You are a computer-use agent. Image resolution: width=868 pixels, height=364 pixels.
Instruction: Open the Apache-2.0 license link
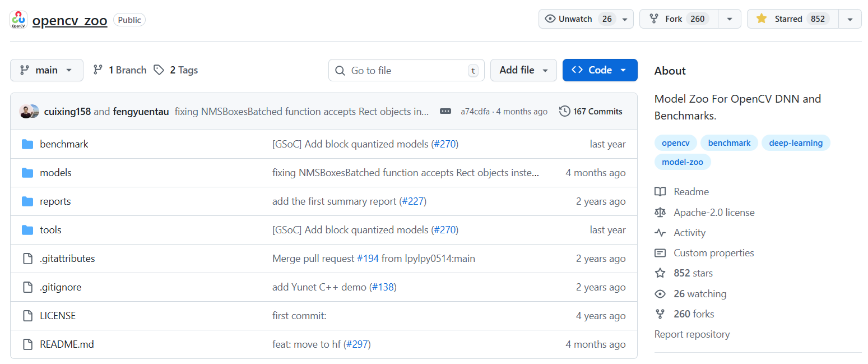(x=713, y=213)
